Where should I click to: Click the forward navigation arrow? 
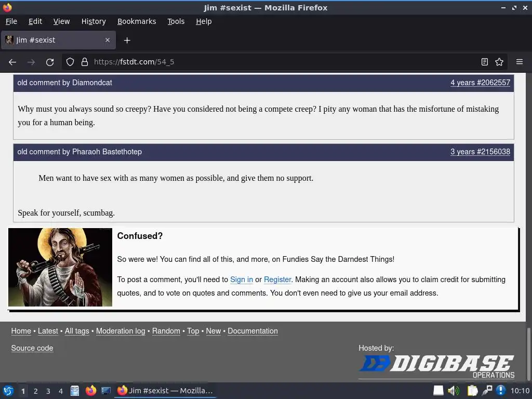tap(31, 62)
